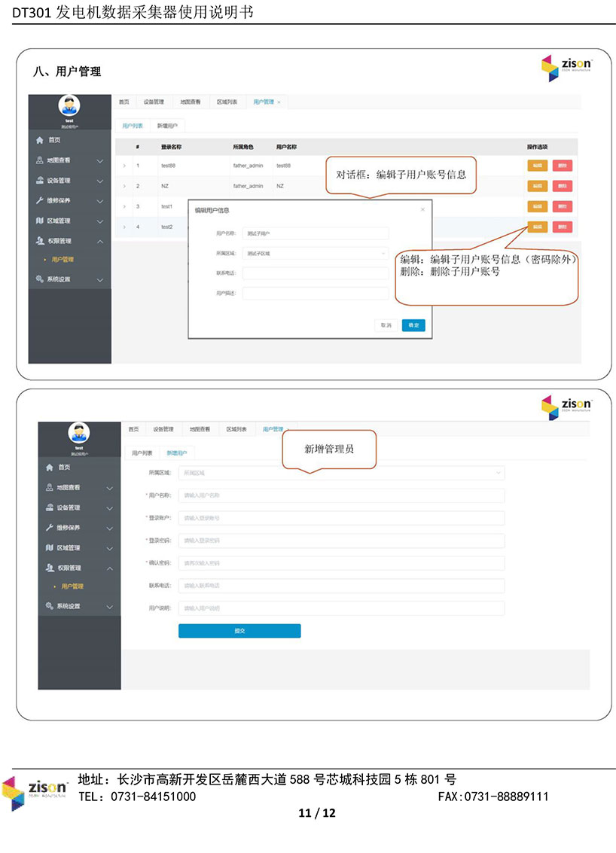Open 所属区域 dropdown in add-user form
The image size is (616, 853).
pos(340,473)
